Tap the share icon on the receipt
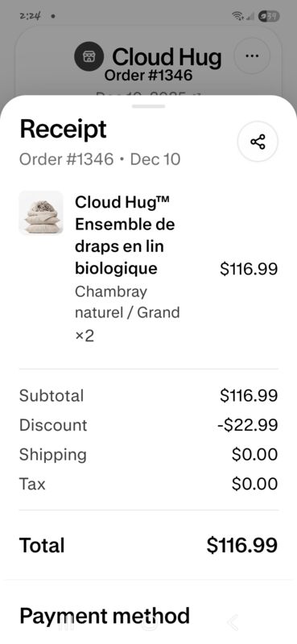297x644 pixels. click(258, 142)
